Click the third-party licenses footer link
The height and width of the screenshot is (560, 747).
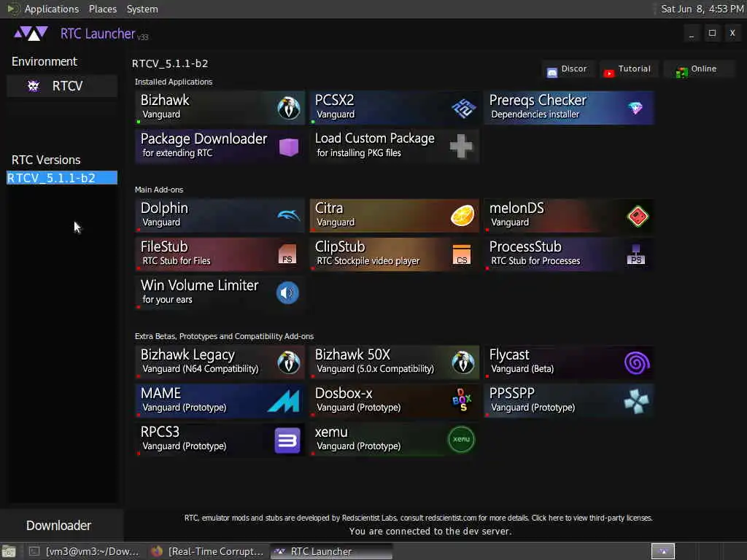tap(592, 518)
